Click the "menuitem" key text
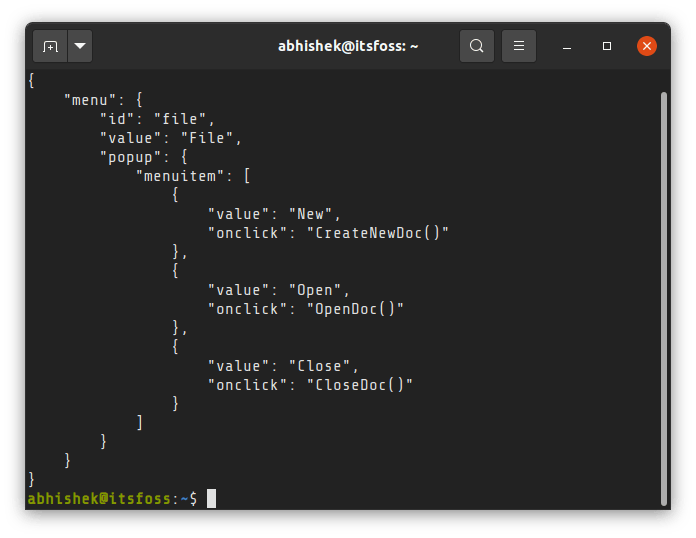Image resolution: width=696 pixels, height=538 pixels. coord(180,176)
